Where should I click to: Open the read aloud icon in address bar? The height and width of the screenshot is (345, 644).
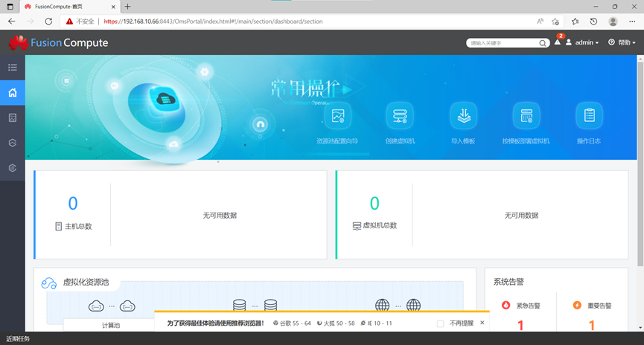pyautogui.click(x=540, y=22)
